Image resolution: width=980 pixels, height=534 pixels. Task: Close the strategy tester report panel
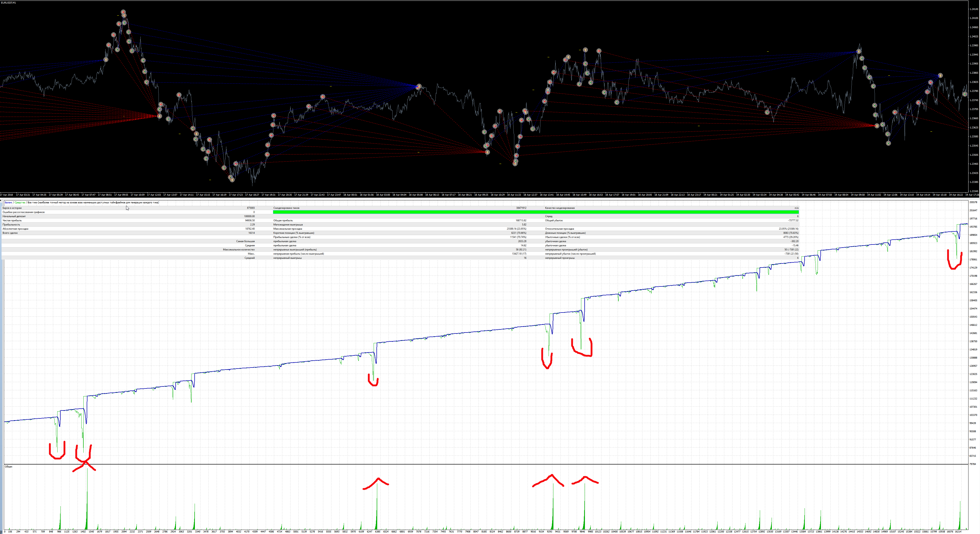click(1, 200)
